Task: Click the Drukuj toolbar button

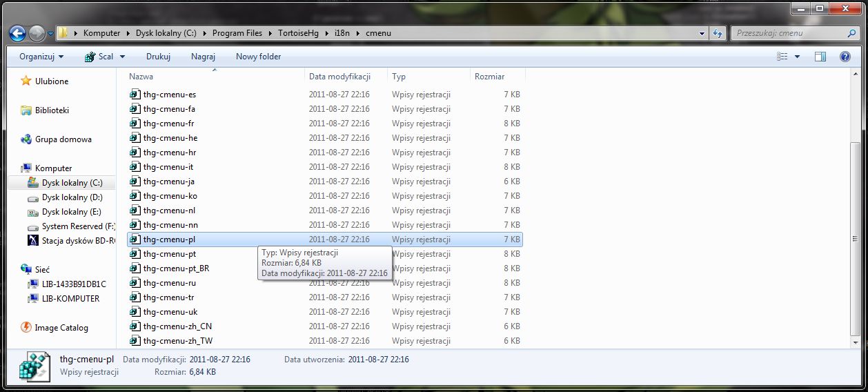Action: pyautogui.click(x=158, y=57)
